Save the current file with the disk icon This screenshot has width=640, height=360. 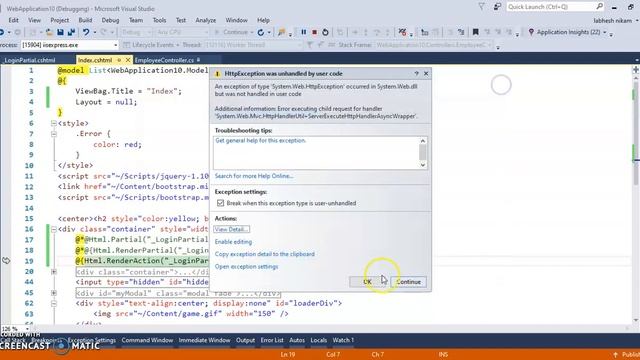tap(60, 32)
